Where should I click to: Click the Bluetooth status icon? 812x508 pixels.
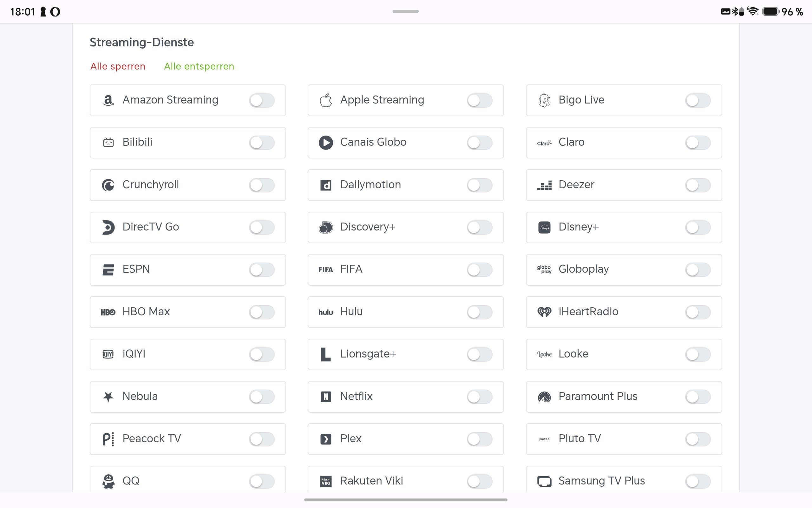pyautogui.click(x=735, y=11)
